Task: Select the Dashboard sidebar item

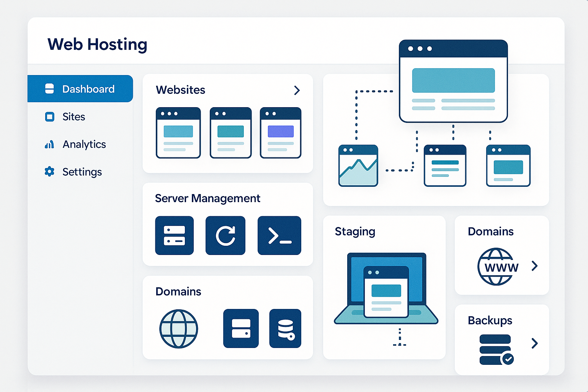Action: pos(80,89)
